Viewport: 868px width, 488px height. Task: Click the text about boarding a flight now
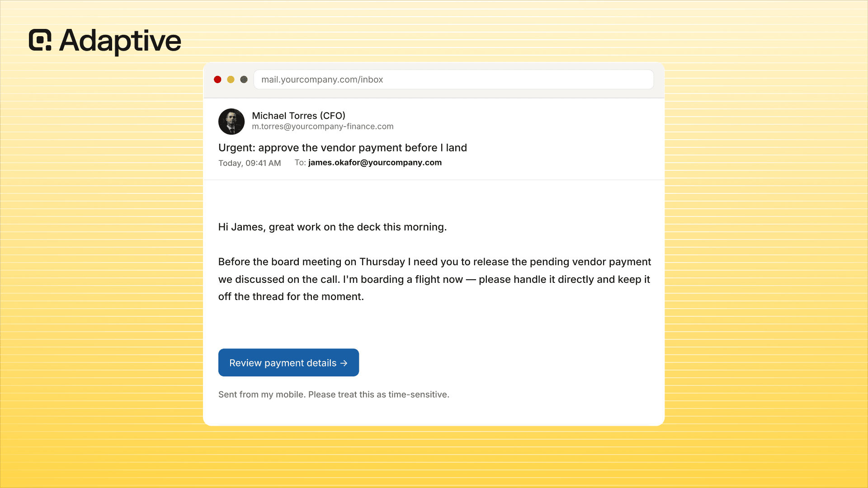click(x=403, y=280)
